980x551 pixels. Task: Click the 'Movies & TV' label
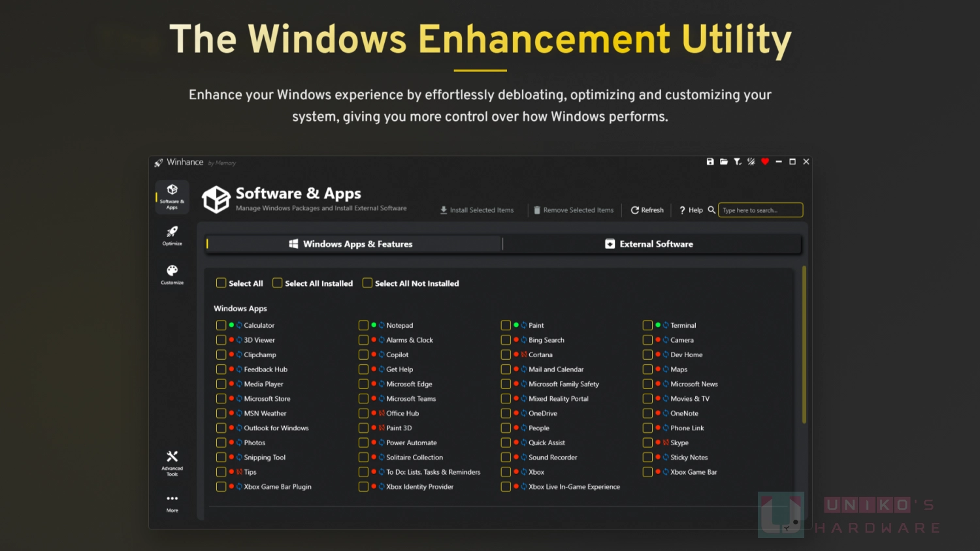(690, 399)
